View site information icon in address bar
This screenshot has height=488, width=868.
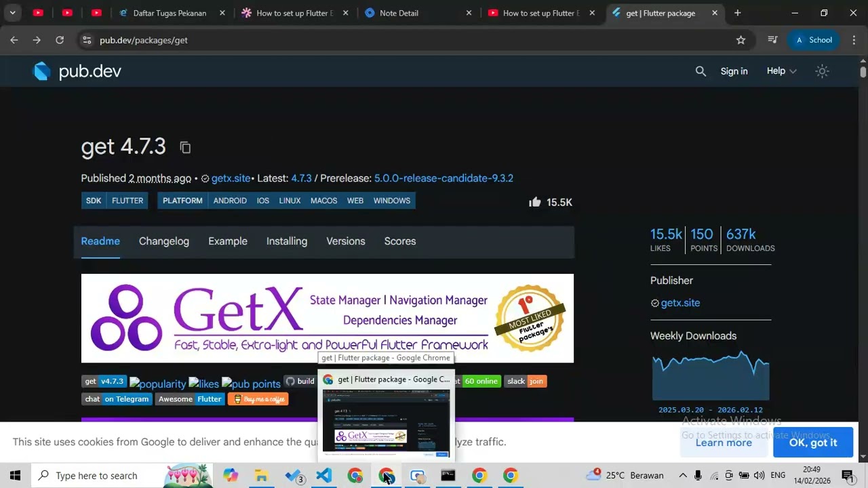click(87, 40)
